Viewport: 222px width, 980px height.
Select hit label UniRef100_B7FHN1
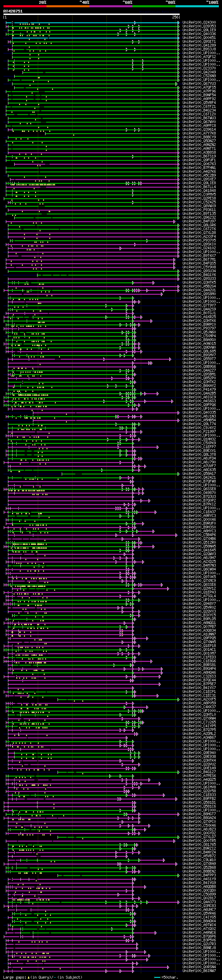[199, 168]
